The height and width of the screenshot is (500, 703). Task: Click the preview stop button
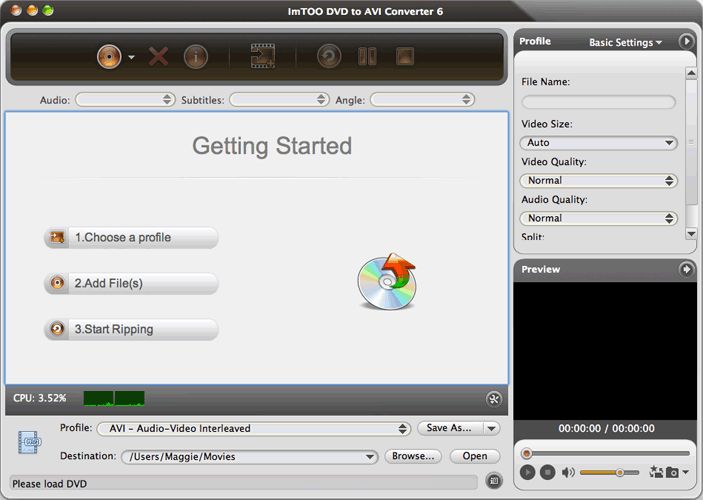pyautogui.click(x=547, y=472)
